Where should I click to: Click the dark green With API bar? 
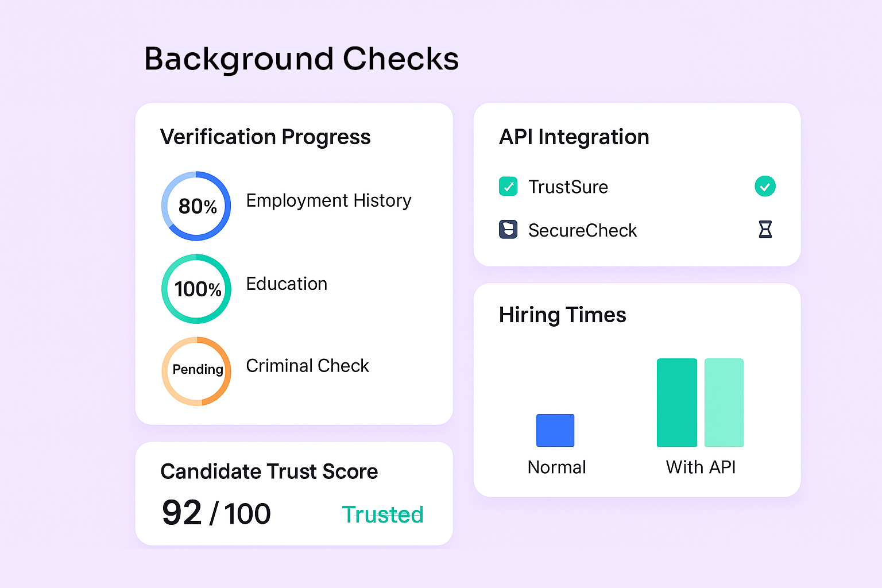coord(676,403)
